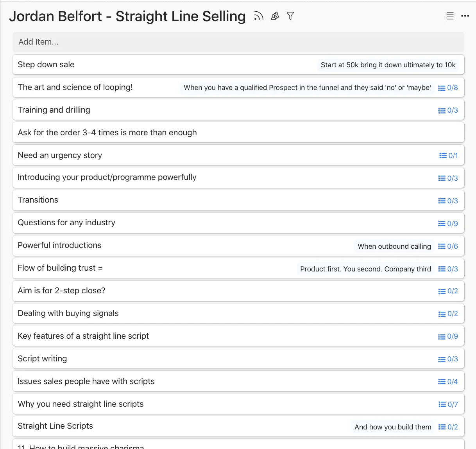Open subtask counter on Training and drilling
This screenshot has height=449, width=476.
coord(448,111)
